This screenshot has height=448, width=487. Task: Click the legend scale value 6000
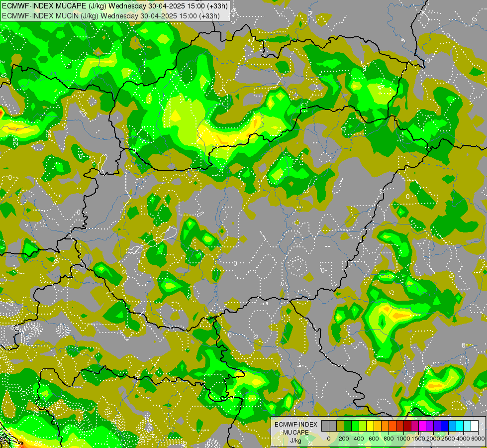pyautogui.click(x=478, y=439)
